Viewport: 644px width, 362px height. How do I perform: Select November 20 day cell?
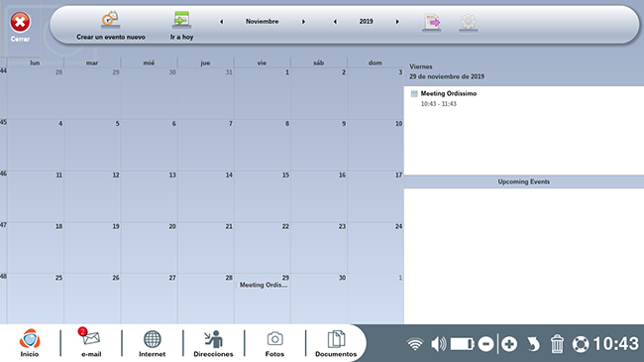(149, 248)
